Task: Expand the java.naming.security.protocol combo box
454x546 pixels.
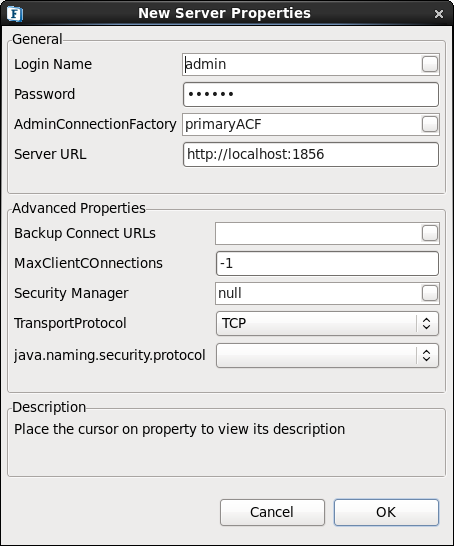Action: (327, 356)
